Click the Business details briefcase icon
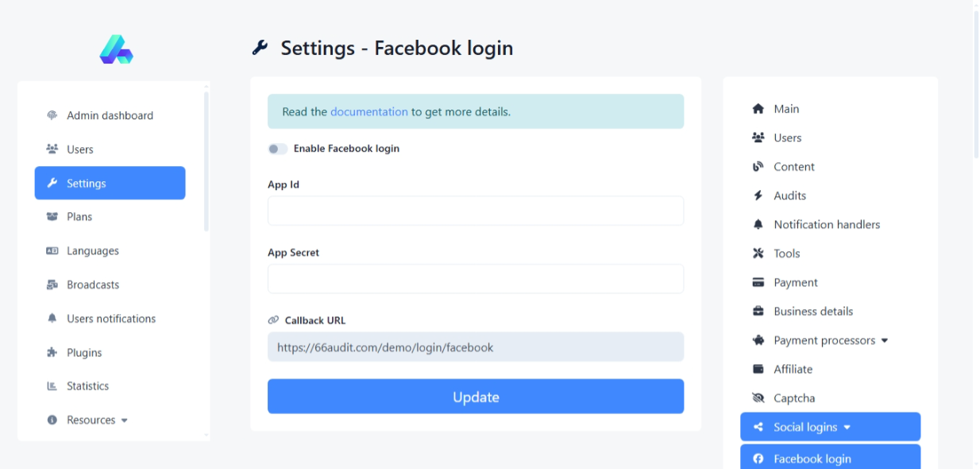Screen dimensions: 980x469 pos(758,312)
